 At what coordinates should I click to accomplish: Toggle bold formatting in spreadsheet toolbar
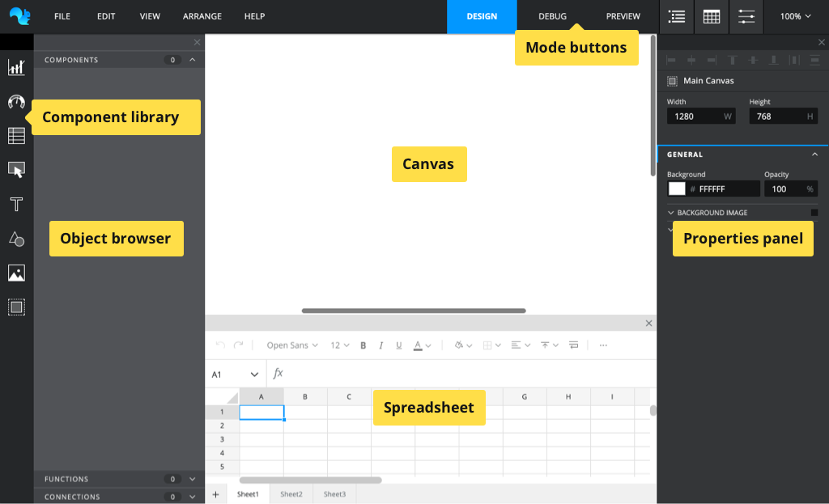point(363,345)
